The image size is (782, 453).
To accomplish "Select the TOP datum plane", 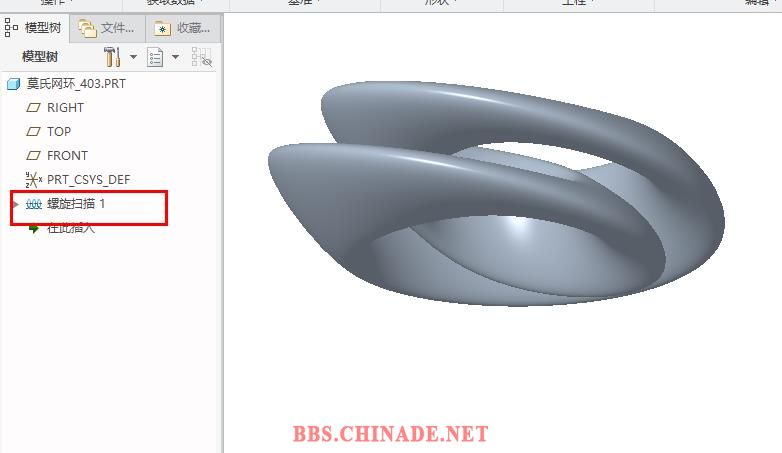I will 59,131.
